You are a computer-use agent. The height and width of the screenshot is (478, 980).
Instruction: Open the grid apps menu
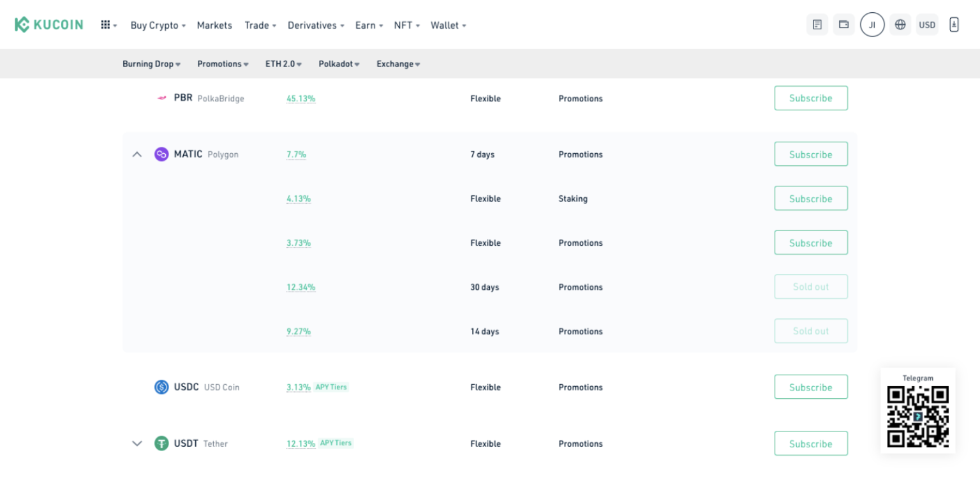(x=106, y=24)
